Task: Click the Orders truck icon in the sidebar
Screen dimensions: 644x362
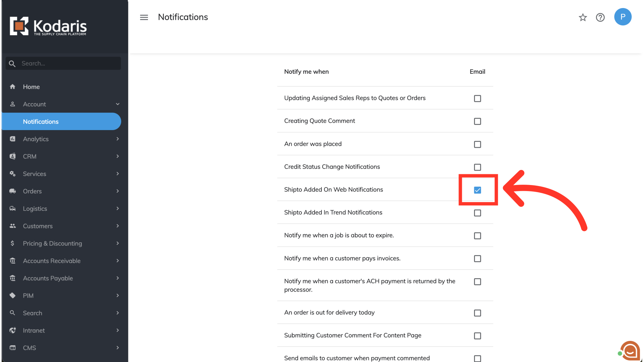Action: coord(13,191)
